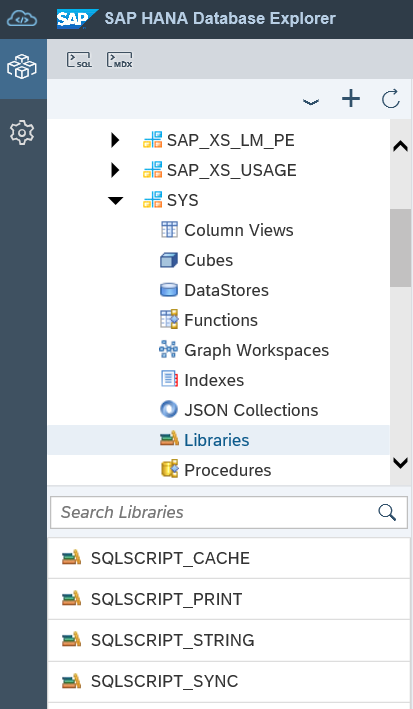Expand the SAP_XS_LM_PE schema
The width and height of the screenshot is (413, 709).
click(x=115, y=140)
